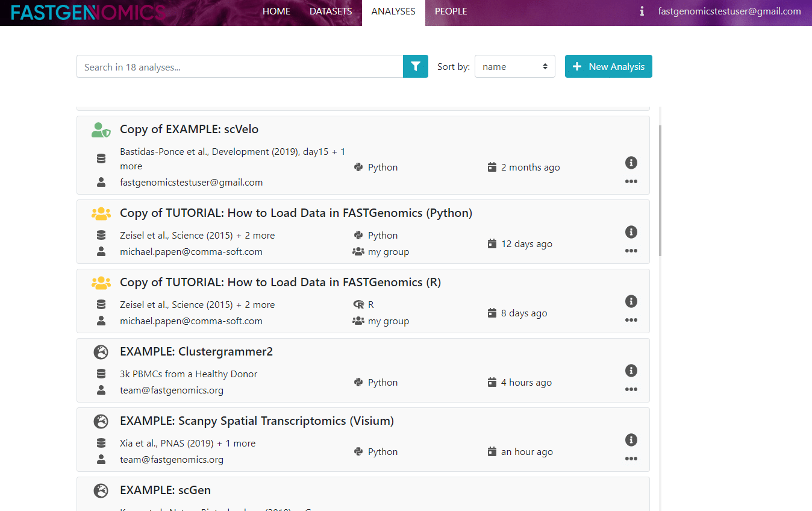Open more options for How to Load Data (R)

631,320
